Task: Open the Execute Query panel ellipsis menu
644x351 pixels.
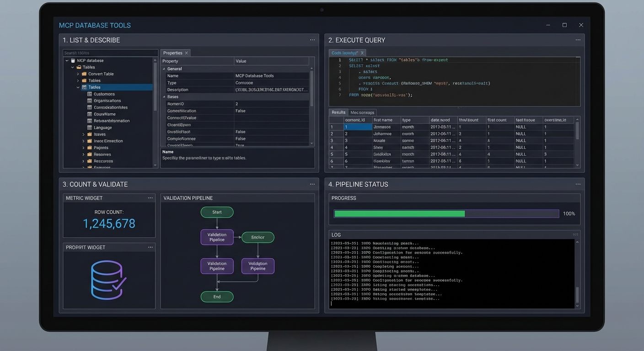Action: coord(578,40)
